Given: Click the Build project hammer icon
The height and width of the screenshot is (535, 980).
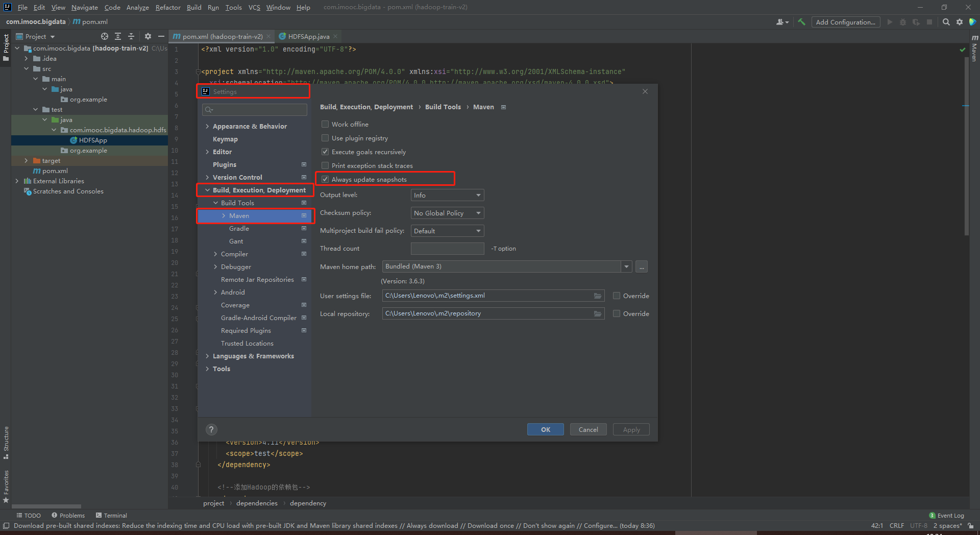Looking at the screenshot, I should (801, 22).
